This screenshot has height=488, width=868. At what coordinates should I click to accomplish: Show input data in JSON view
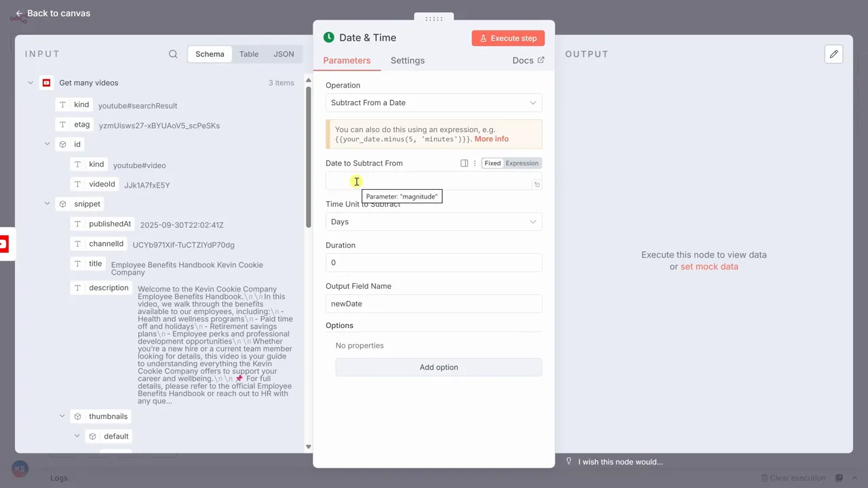[x=284, y=54]
